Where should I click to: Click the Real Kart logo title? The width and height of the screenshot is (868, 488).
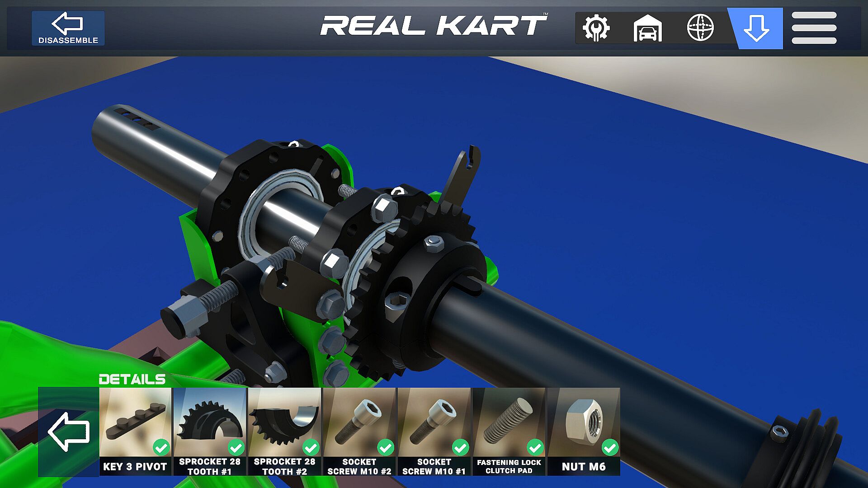pos(434,26)
